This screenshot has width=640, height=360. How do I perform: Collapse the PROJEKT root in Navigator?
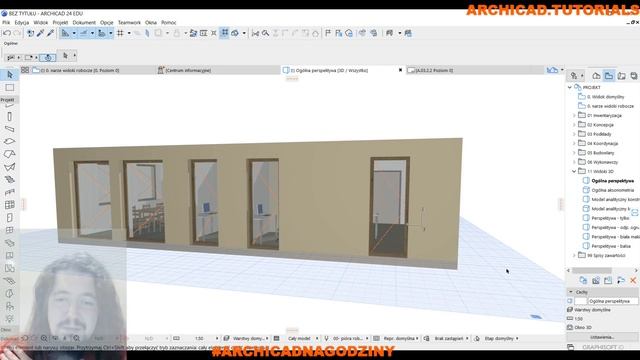570,87
